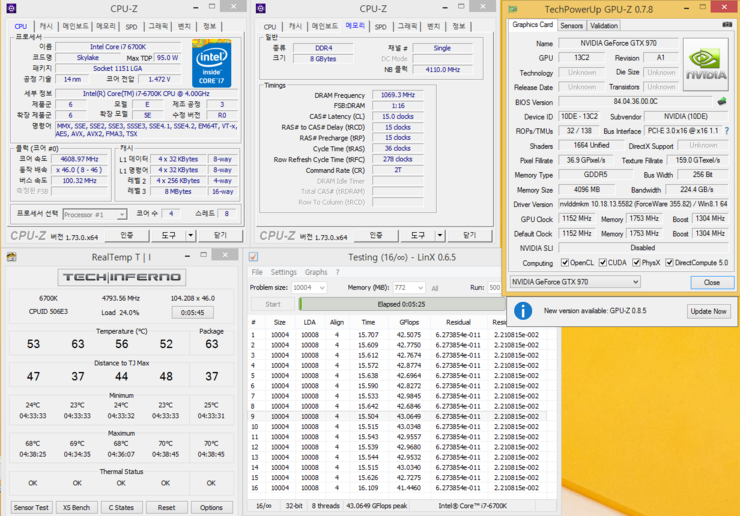
Task: Click the 0:05:45 timer button in RealTemp
Action: pos(193,313)
